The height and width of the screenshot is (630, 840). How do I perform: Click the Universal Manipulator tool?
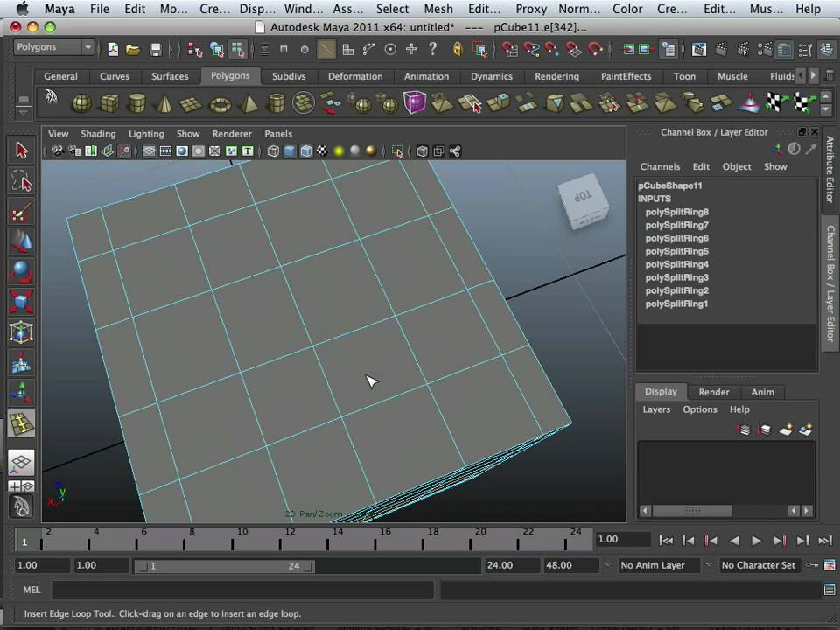(x=21, y=332)
